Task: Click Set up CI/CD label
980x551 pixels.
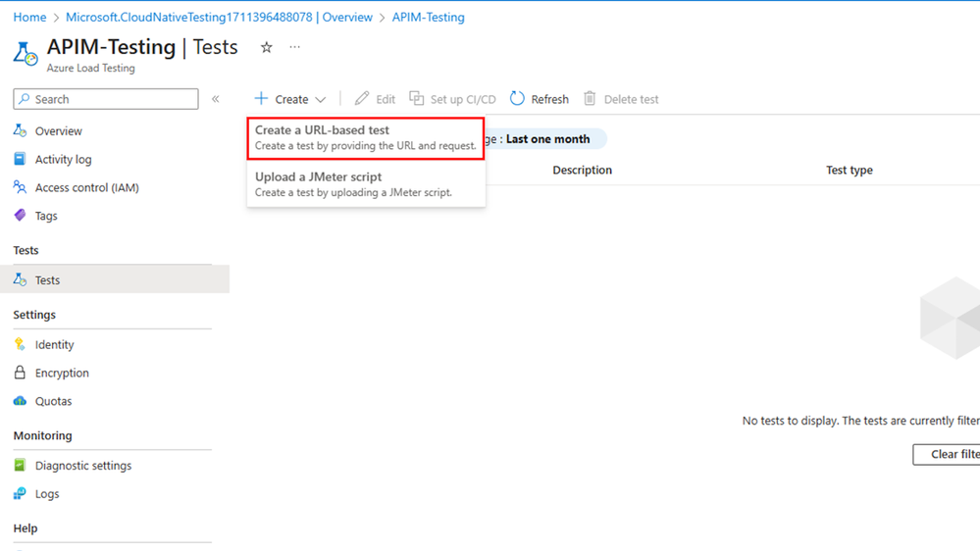Action: click(x=463, y=99)
